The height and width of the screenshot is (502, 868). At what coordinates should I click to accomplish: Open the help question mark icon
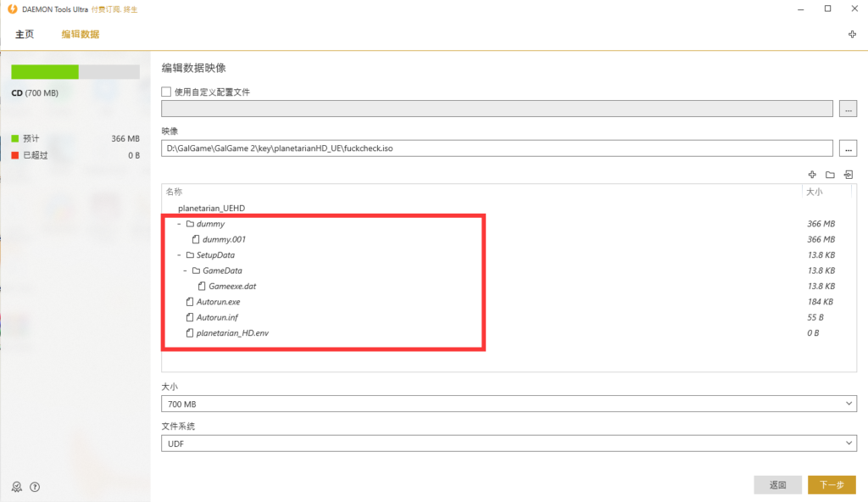35,487
